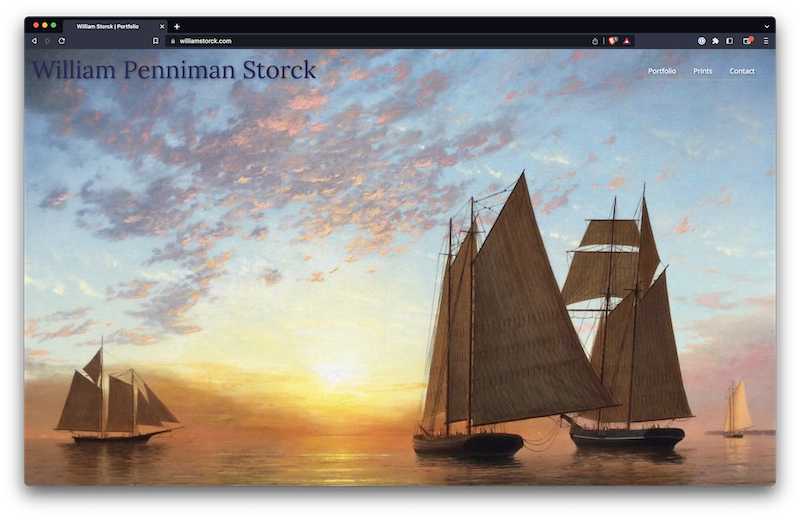The width and height of the screenshot is (800, 518).
Task: Open the extensions puzzle piece menu
Action: 715,41
